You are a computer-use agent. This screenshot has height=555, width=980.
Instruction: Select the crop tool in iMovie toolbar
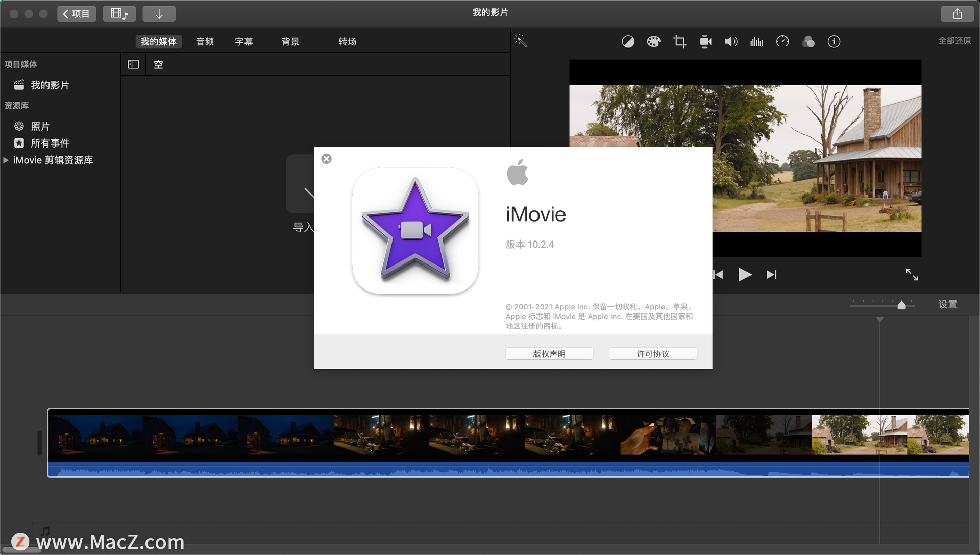pyautogui.click(x=678, y=42)
